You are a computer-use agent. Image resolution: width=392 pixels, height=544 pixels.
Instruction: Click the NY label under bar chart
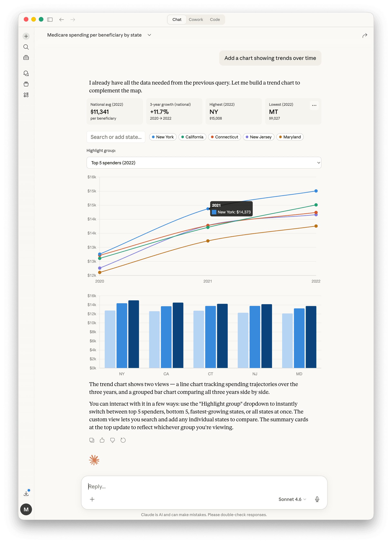click(x=122, y=374)
